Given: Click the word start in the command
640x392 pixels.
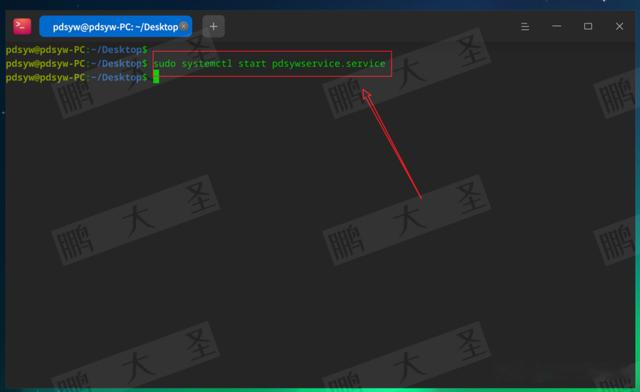Looking at the screenshot, I should [252, 64].
